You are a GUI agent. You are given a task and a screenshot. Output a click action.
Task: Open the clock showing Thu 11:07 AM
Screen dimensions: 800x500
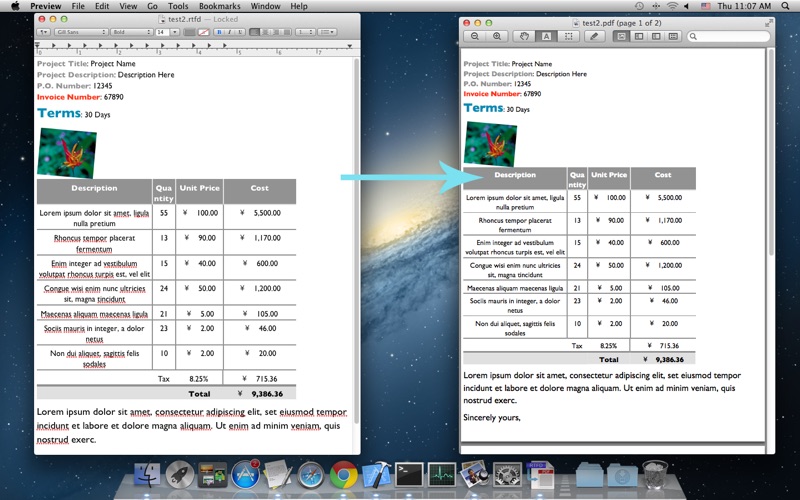[744, 6]
